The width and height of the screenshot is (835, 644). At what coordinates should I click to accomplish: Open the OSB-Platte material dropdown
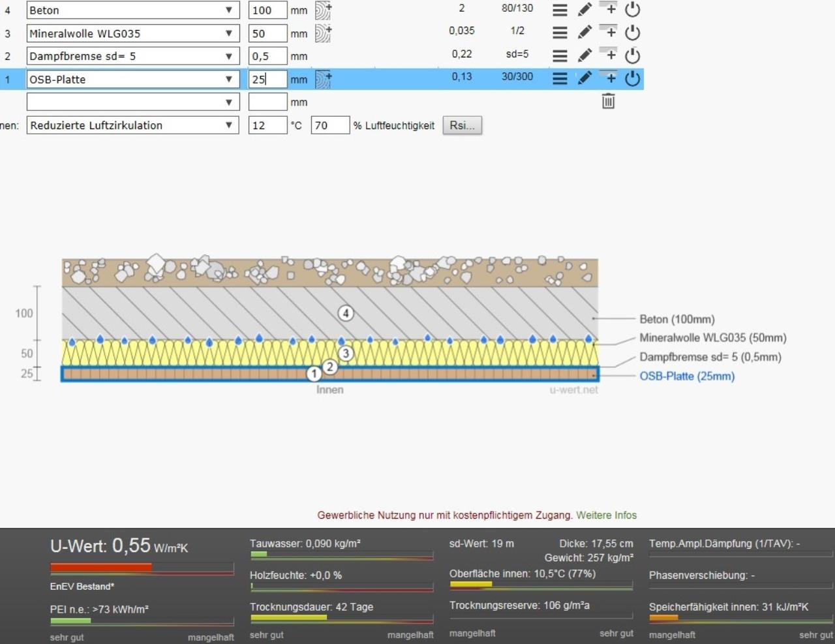(x=133, y=79)
